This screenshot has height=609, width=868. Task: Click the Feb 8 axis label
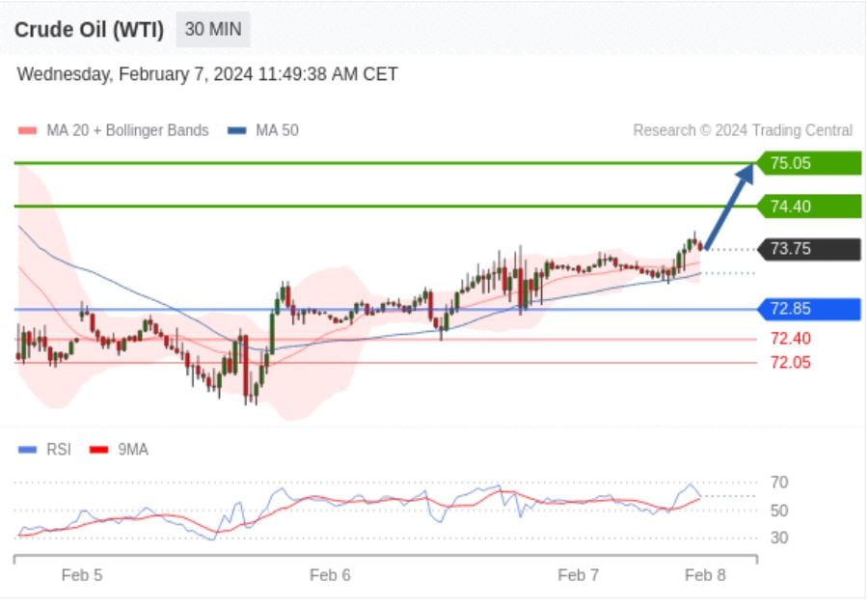point(705,575)
